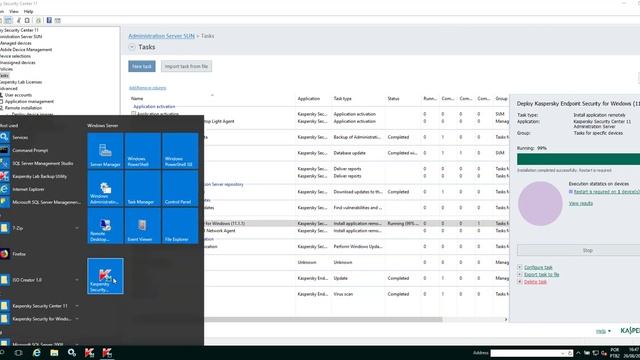Select Remote installation in the tree

23,108
